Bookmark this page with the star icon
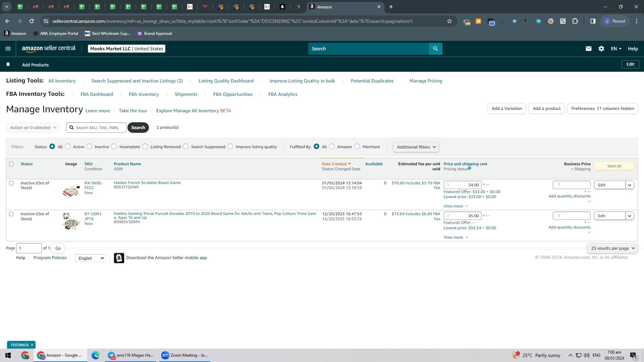This screenshot has width=644, height=362. [x=449, y=21]
